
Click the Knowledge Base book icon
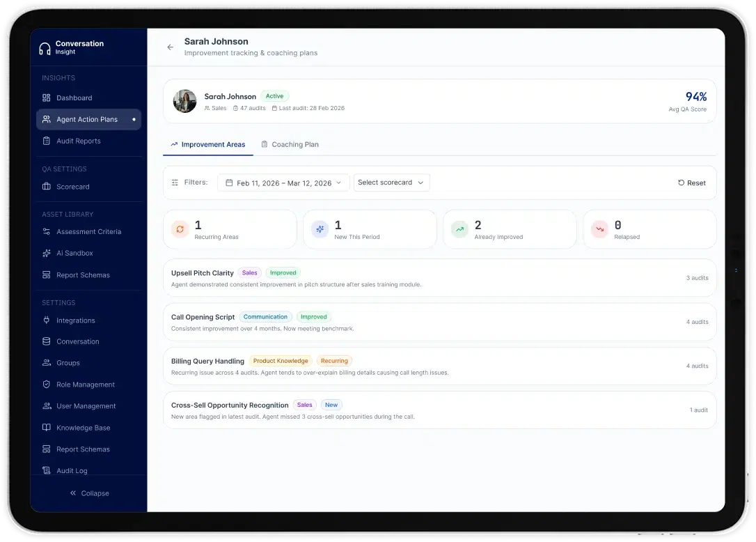(x=46, y=427)
